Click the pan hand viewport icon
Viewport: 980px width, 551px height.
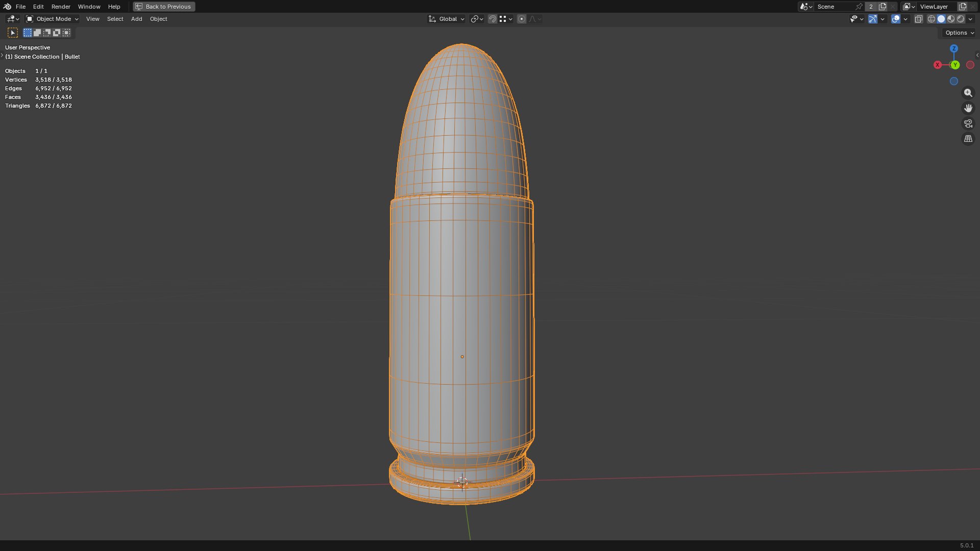click(968, 108)
